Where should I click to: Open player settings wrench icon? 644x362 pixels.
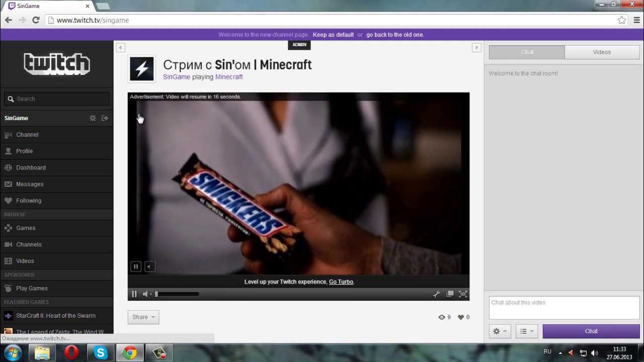click(x=436, y=294)
